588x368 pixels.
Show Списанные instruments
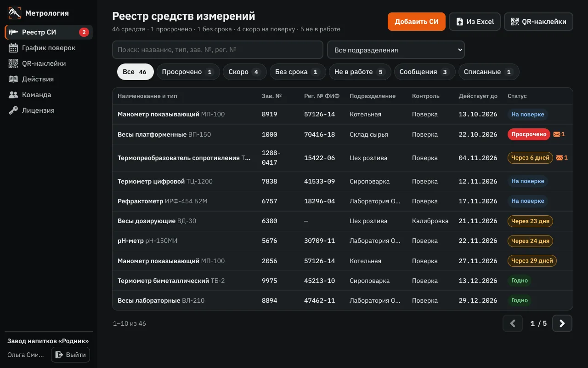click(489, 72)
